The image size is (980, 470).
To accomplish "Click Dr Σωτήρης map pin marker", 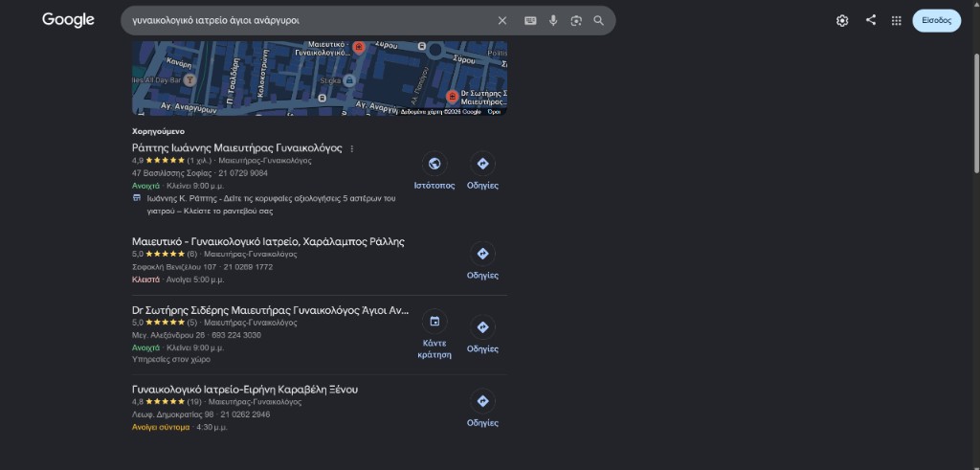I will point(453,97).
